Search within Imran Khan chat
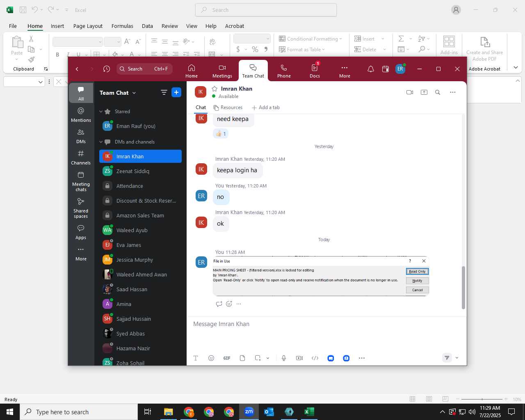Screen dimensions: 525x420 pos(438,92)
